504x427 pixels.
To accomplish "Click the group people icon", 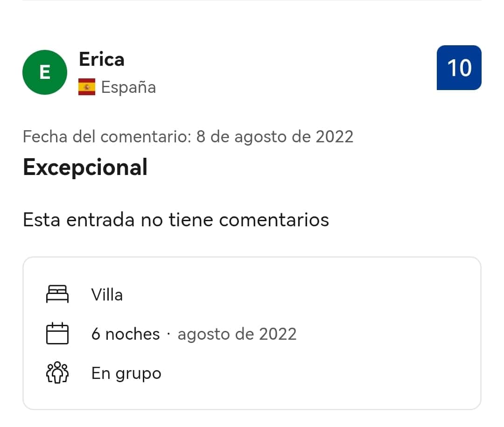I will click(57, 373).
